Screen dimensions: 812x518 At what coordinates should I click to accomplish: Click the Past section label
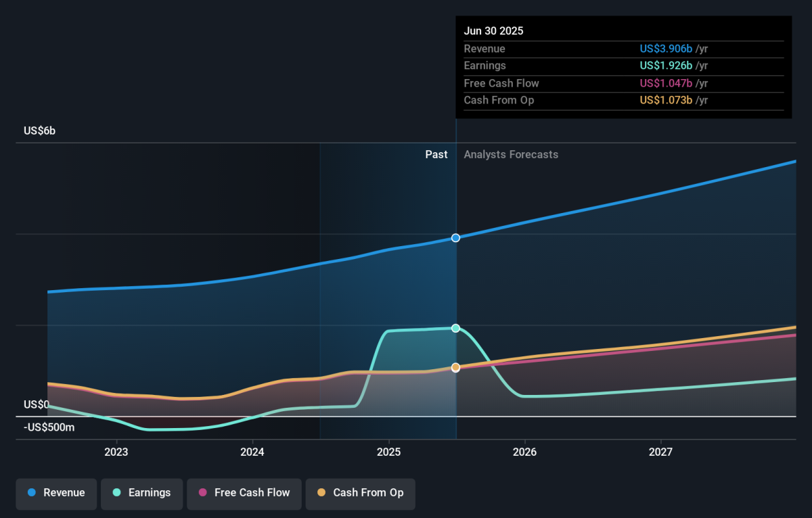[436, 154]
